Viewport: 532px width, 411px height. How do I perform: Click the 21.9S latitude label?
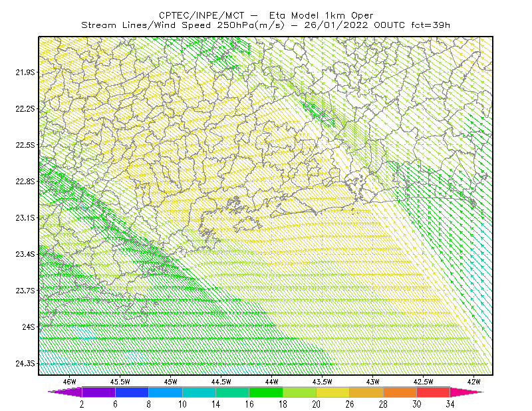pyautogui.click(x=25, y=72)
